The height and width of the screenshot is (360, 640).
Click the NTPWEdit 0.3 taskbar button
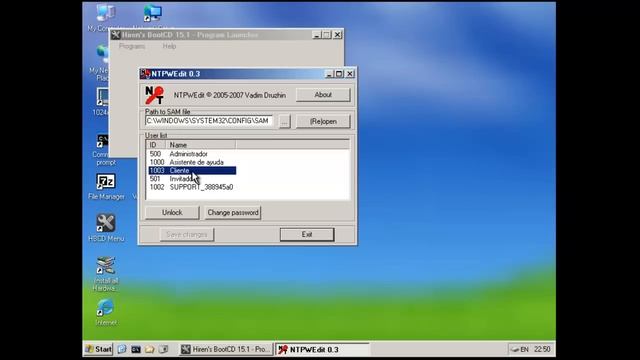point(322,349)
